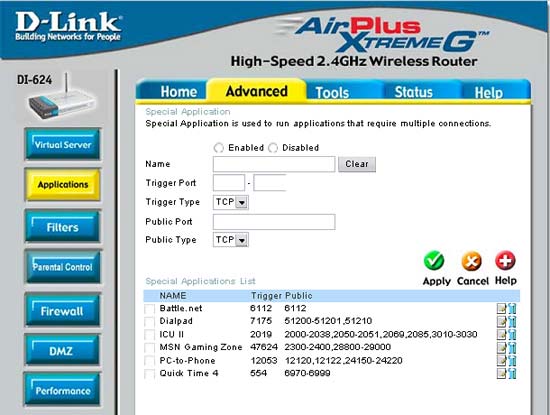Edit the ICU II entry with its edit icon

[x=502, y=334]
